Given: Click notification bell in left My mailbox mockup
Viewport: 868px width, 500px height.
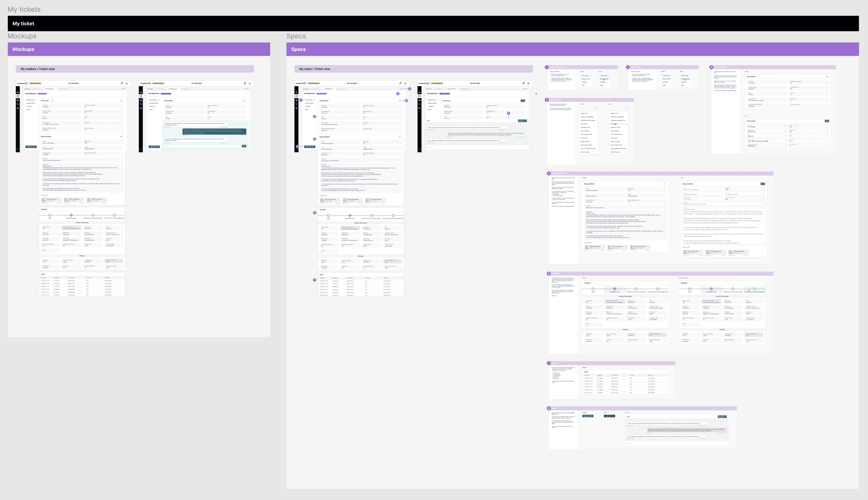Looking at the screenshot, I should (122, 83).
